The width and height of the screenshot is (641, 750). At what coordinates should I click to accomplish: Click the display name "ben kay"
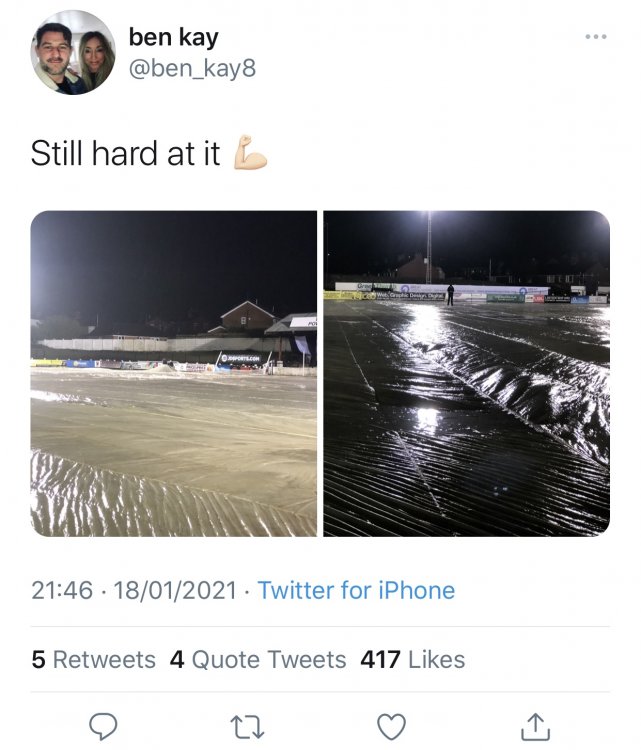coord(171,38)
